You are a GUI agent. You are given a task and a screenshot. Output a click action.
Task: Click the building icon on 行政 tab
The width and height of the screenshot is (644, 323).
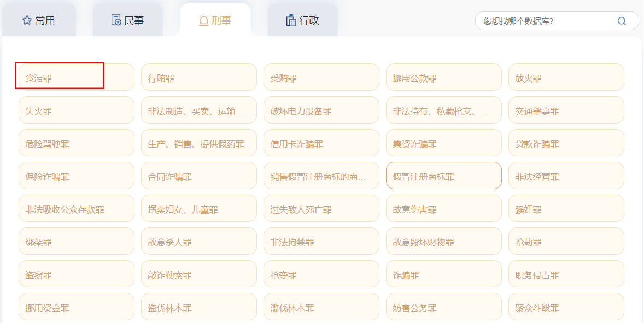pyautogui.click(x=291, y=20)
